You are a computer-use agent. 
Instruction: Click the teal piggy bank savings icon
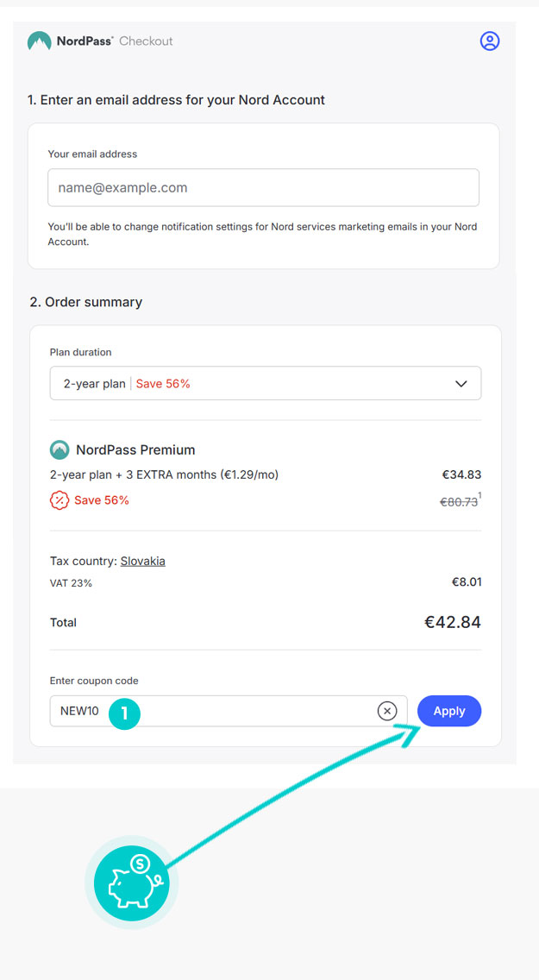coord(132,882)
